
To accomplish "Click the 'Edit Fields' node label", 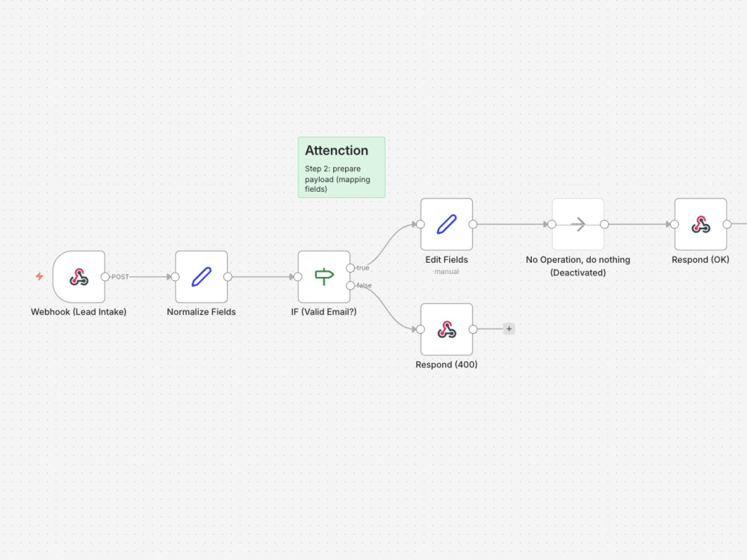I will [x=447, y=260].
